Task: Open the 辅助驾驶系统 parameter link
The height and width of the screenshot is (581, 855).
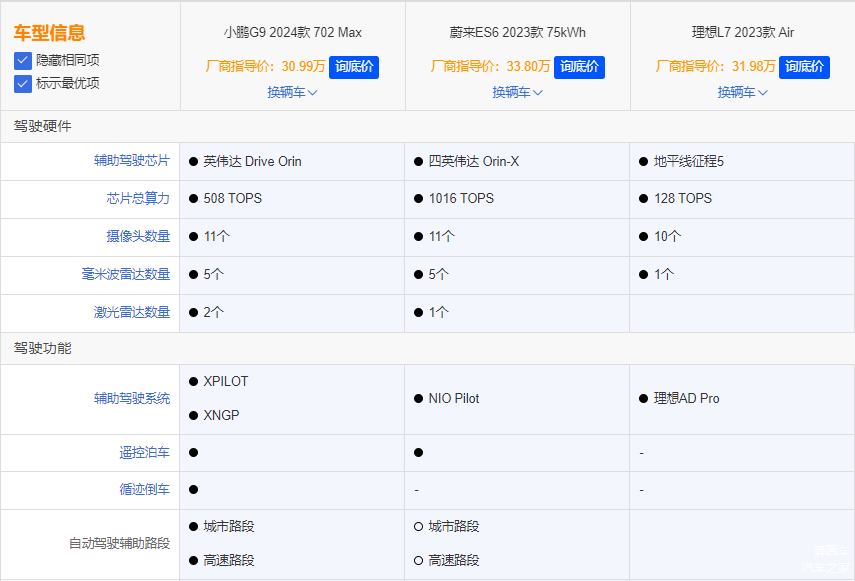Action: pyautogui.click(x=132, y=398)
